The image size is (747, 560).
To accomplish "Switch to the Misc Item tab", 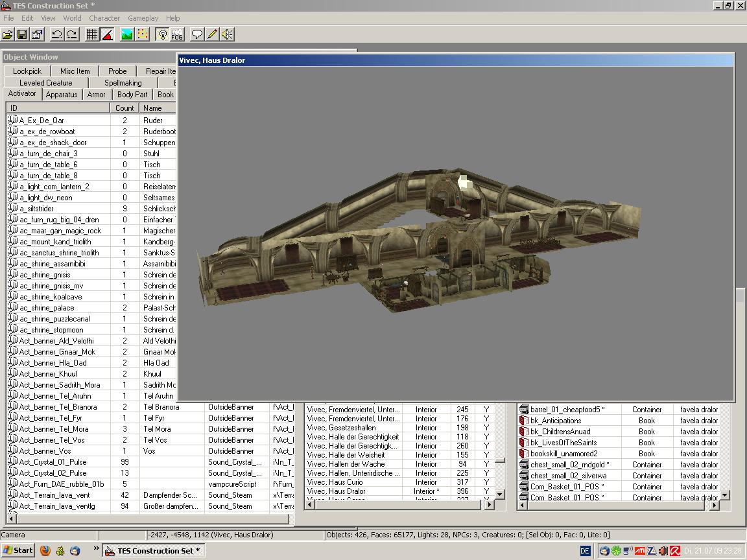I will coord(75,71).
